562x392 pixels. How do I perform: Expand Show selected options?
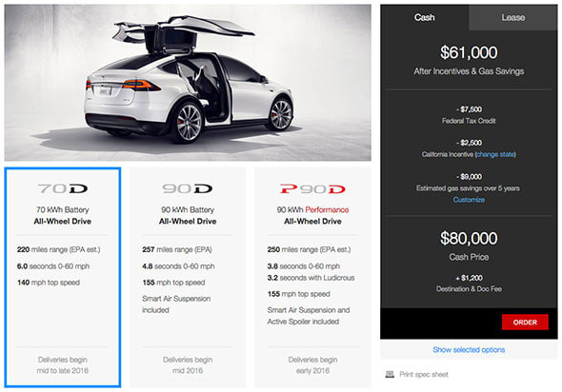[469, 349]
